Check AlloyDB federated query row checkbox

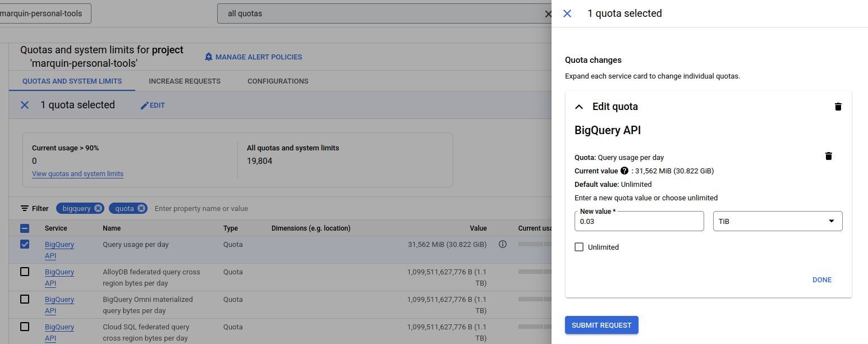25,272
